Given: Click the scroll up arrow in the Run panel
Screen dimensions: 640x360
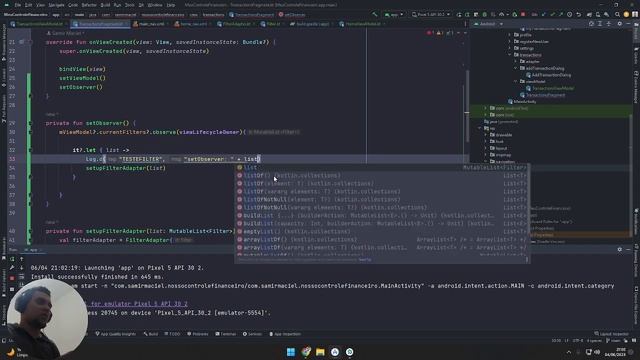Looking at the screenshot, I should (22, 259).
